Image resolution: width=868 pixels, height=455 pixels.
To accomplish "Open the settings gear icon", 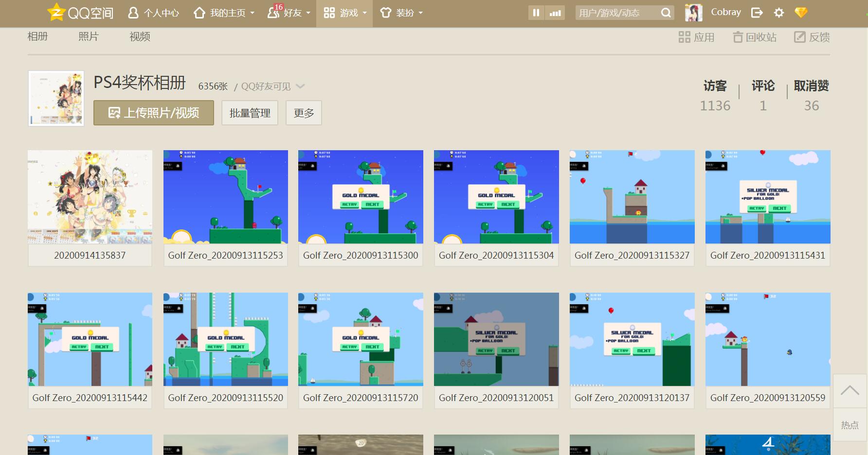I will (779, 13).
